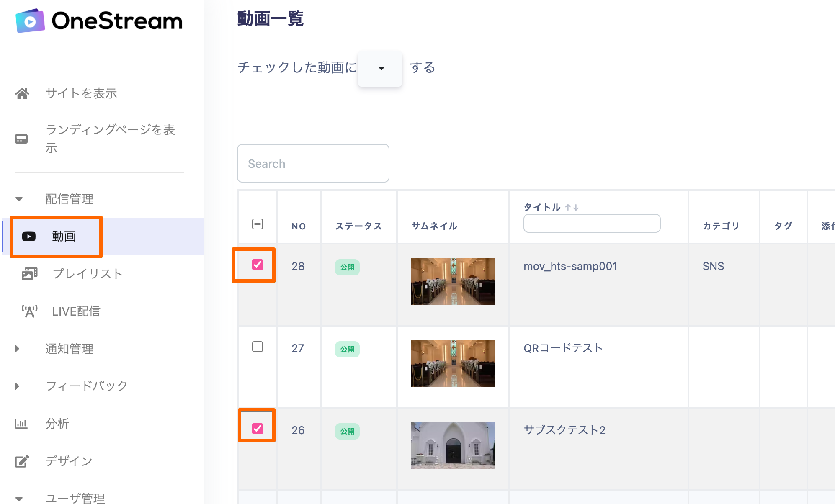This screenshot has height=504, width=835.
Task: Click the bar chart icon for 分析
Action: pyautogui.click(x=21, y=424)
